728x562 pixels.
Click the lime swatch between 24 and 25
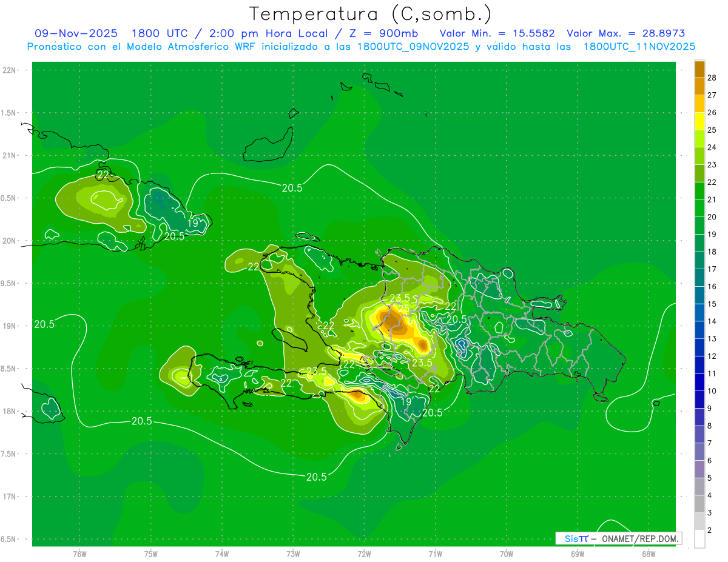click(699, 138)
